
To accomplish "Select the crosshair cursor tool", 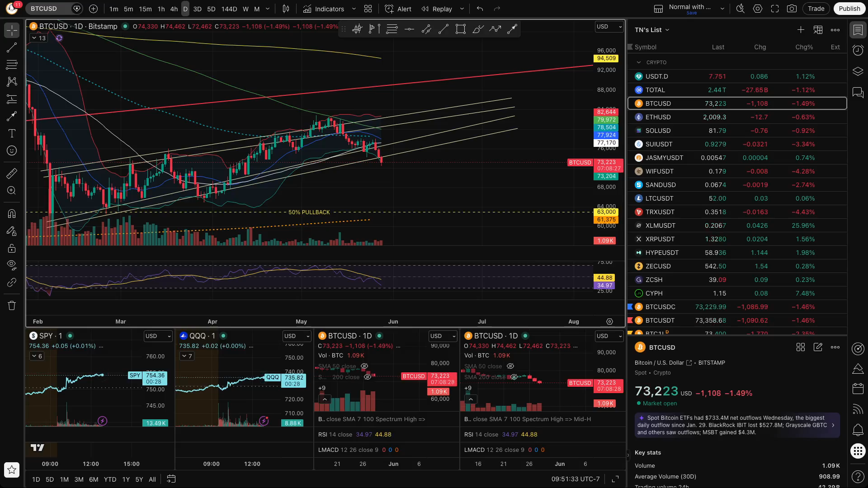I will pos(12,30).
